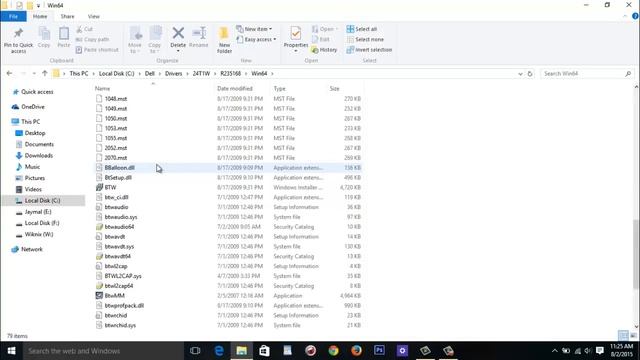This screenshot has height=360, width=640.
Task: Switch to the Share tab
Action: click(67, 16)
